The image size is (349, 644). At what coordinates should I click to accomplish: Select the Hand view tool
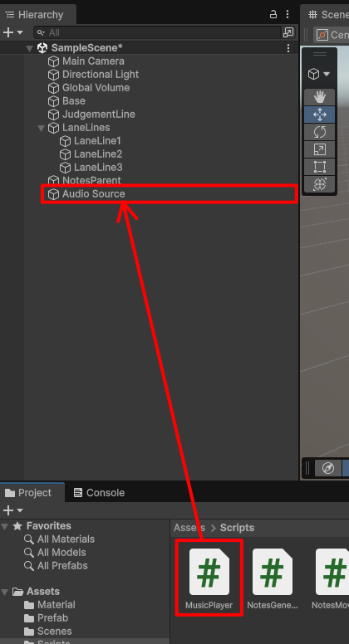(320, 97)
